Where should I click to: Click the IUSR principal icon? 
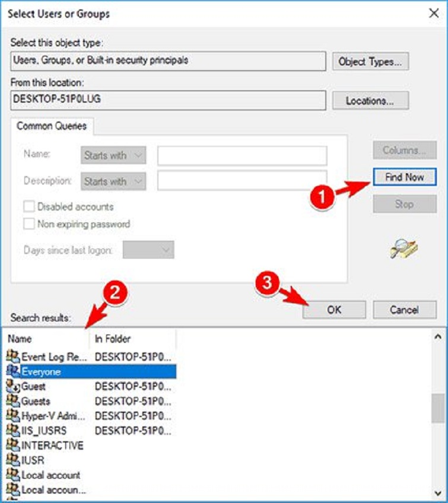[13, 460]
